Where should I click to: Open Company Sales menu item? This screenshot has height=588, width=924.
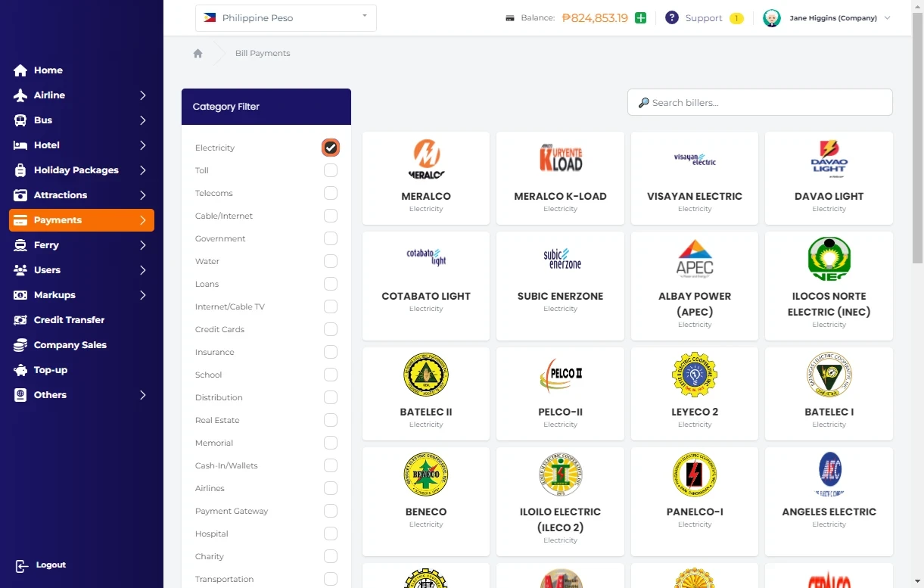(x=70, y=345)
